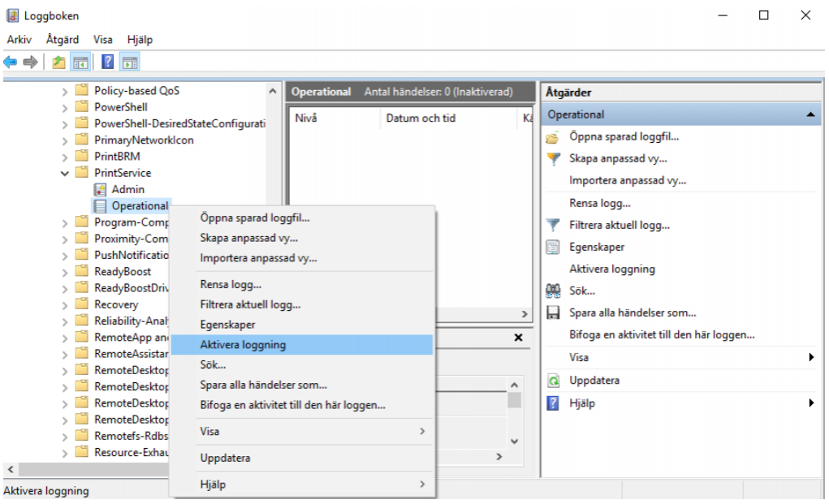Select the Admin log under PrintService
This screenshot has height=504, width=829.
click(x=127, y=189)
